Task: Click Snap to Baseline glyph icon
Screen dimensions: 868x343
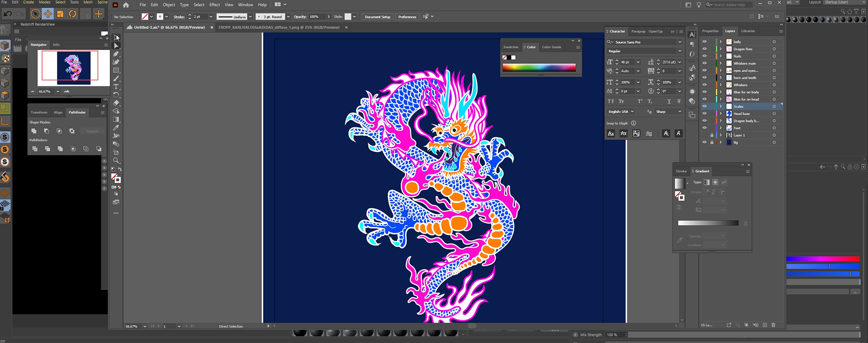Action: (x=611, y=133)
